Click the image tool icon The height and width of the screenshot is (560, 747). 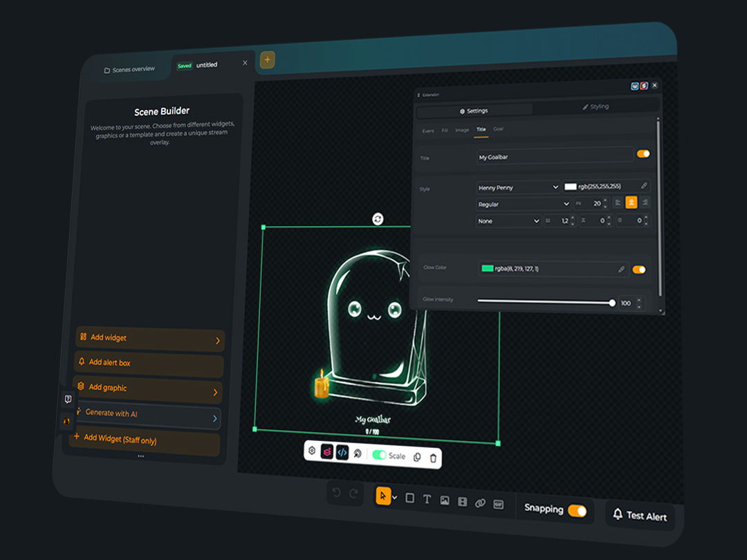point(445,501)
